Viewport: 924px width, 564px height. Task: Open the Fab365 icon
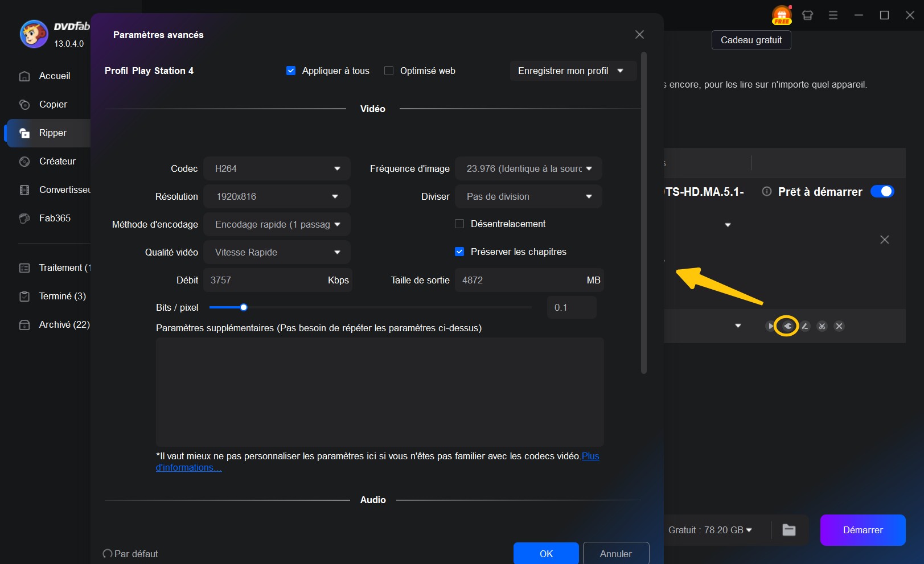[x=24, y=218]
